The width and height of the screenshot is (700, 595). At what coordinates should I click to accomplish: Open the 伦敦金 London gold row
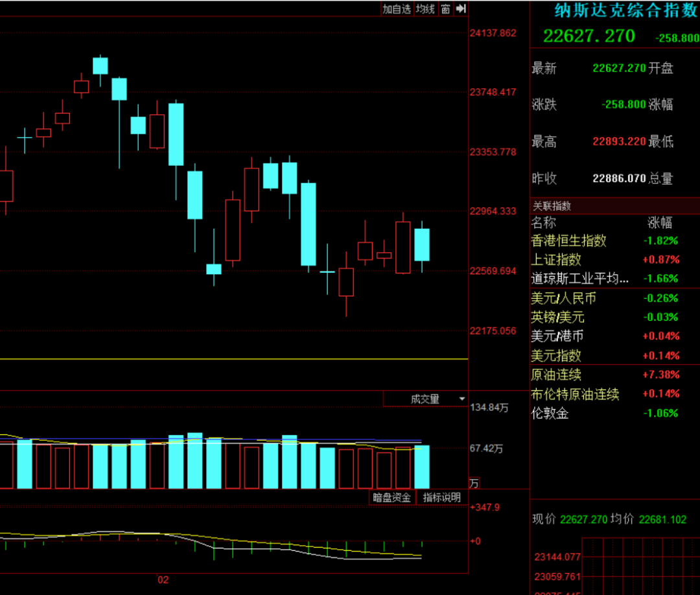(x=614, y=414)
